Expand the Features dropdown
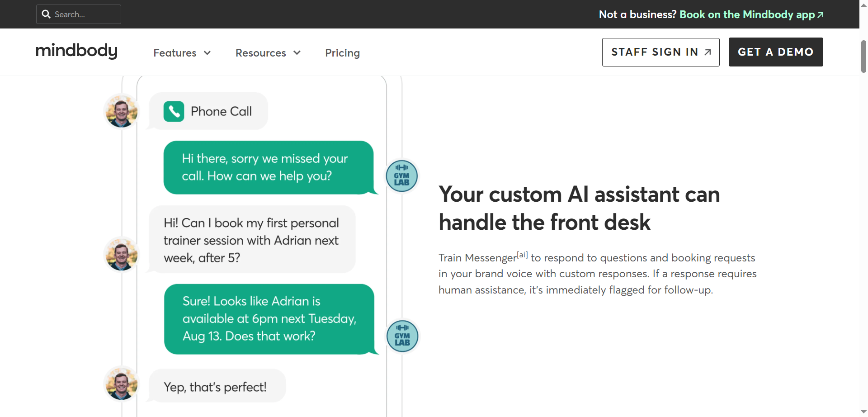The height and width of the screenshot is (417, 868). [208, 53]
